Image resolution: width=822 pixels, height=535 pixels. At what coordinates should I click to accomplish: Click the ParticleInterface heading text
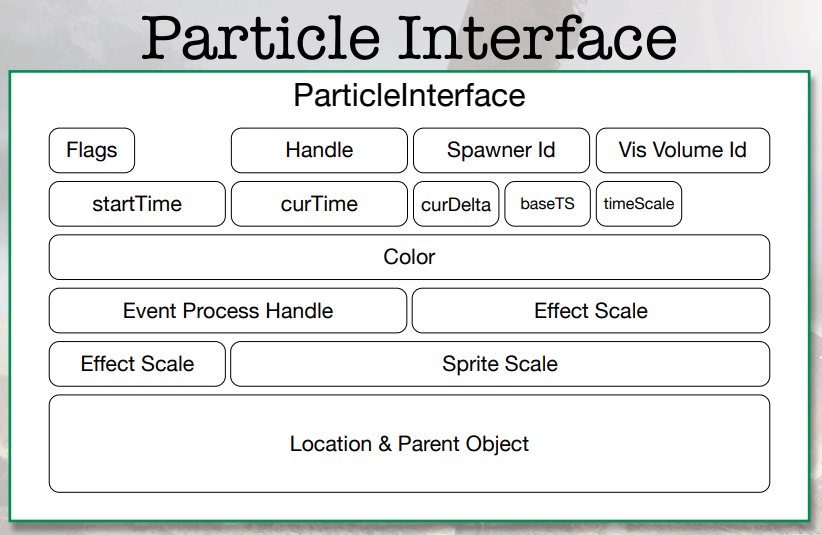(409, 95)
